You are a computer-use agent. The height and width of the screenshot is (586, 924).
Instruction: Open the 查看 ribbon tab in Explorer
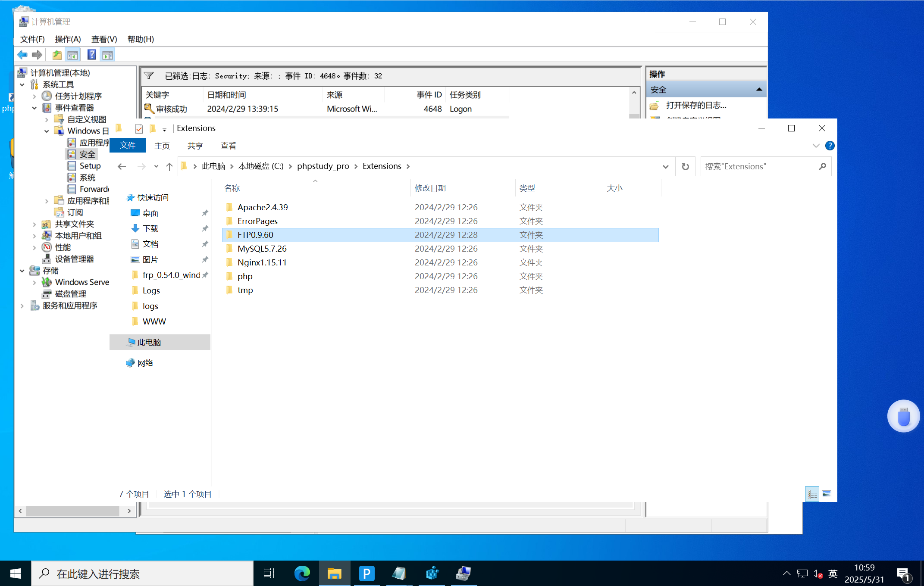point(228,146)
